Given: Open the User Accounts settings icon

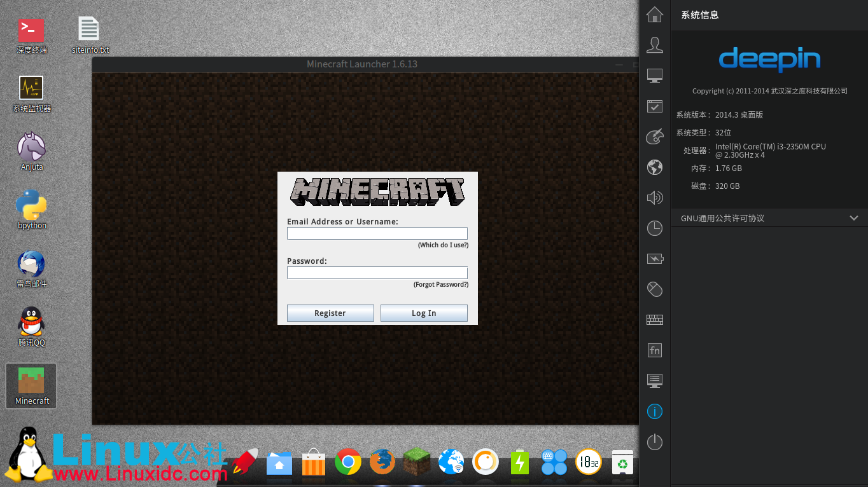Looking at the screenshot, I should pyautogui.click(x=655, y=45).
